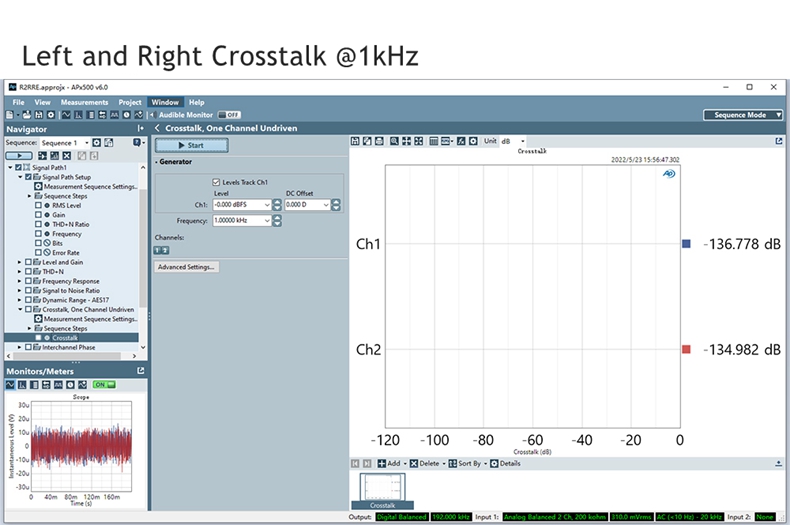Screen dimensions: 790x525
Task: Expand the Frequency Response tree node
Action: coord(19,281)
